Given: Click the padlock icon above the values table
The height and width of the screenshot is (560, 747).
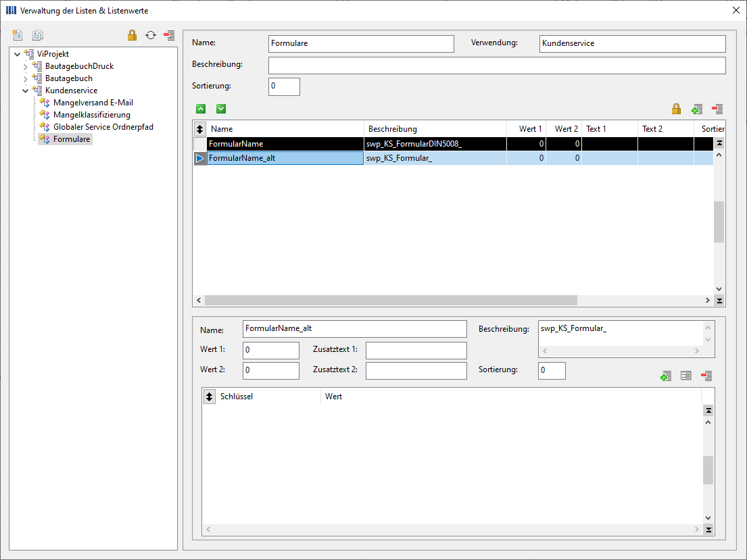Looking at the screenshot, I should (x=676, y=109).
